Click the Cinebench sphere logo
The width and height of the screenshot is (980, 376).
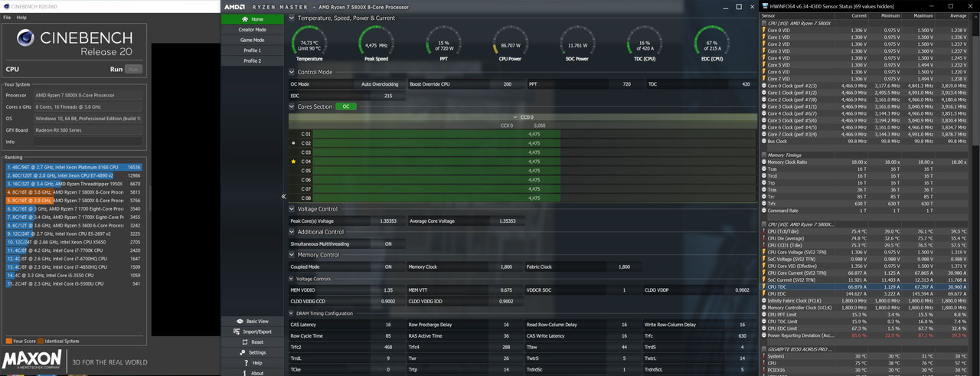click(25, 38)
